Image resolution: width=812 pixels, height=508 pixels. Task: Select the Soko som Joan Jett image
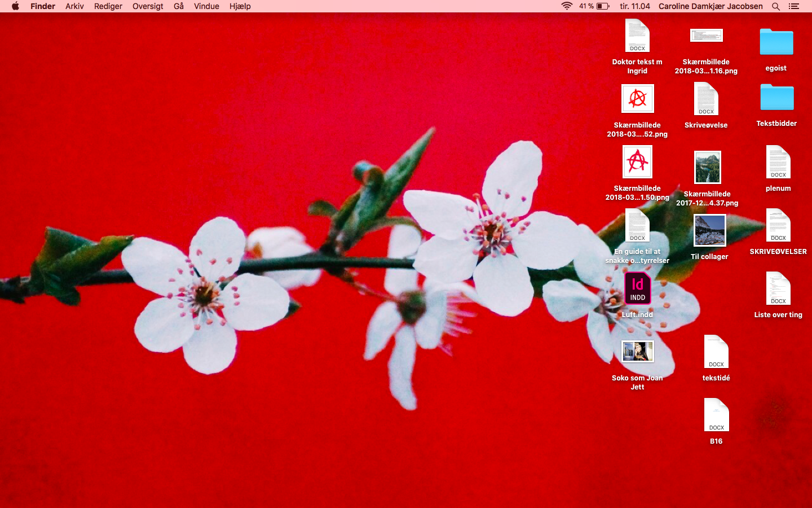pos(637,352)
